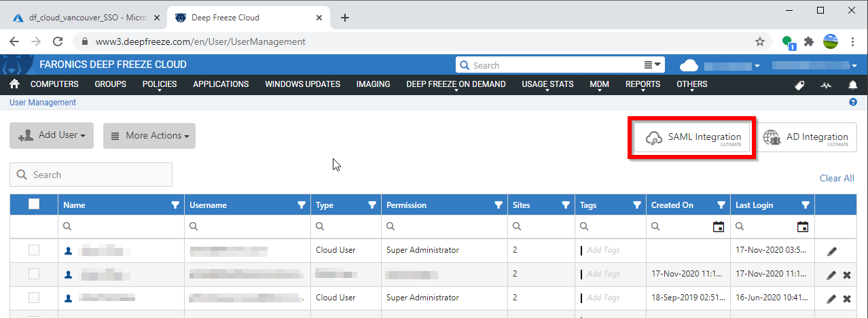Open the header search options dropdown
This screenshot has height=318, width=868.
tap(653, 65)
